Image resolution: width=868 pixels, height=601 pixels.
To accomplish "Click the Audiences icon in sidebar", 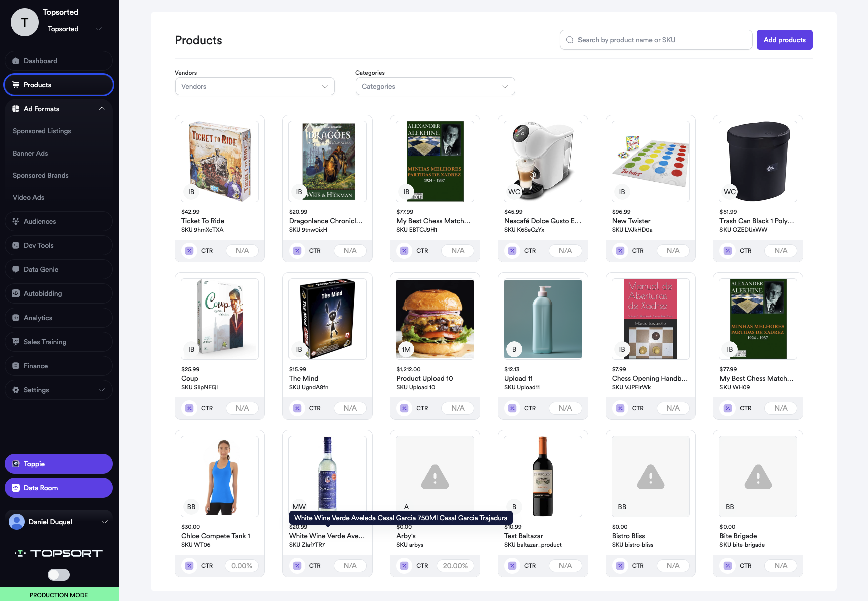I will (x=16, y=221).
